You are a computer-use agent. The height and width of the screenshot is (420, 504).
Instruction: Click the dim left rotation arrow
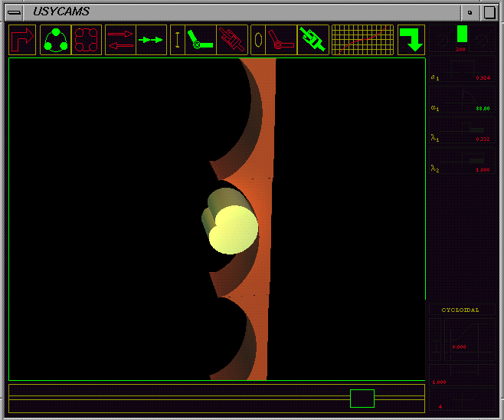[x=444, y=39]
